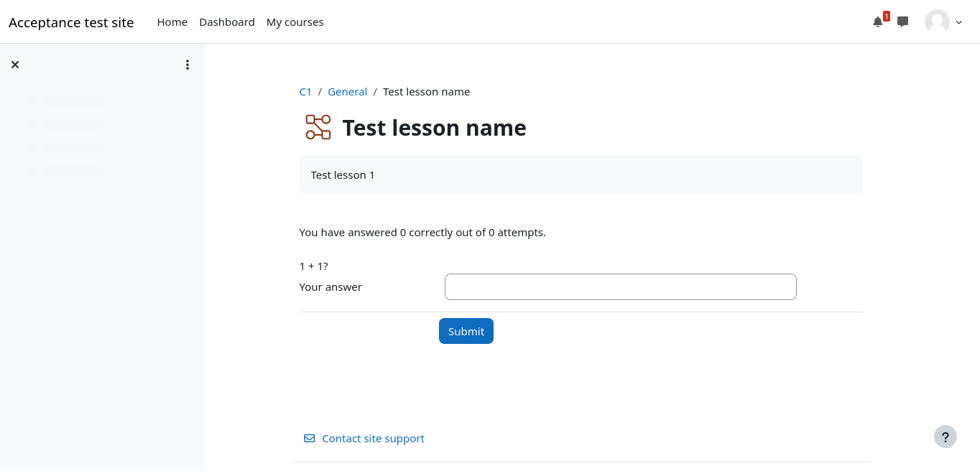The image size is (980, 471).
Task: Open Dashboard from the navigation bar
Action: pyautogui.click(x=227, y=22)
